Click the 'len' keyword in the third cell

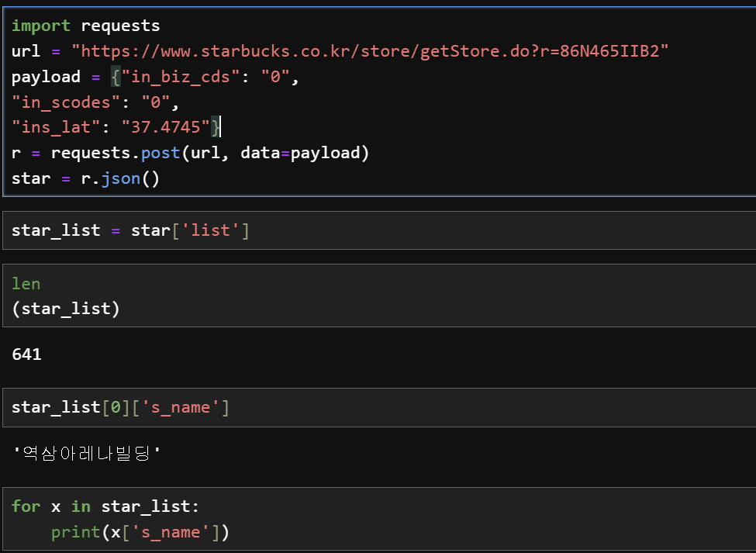26,284
